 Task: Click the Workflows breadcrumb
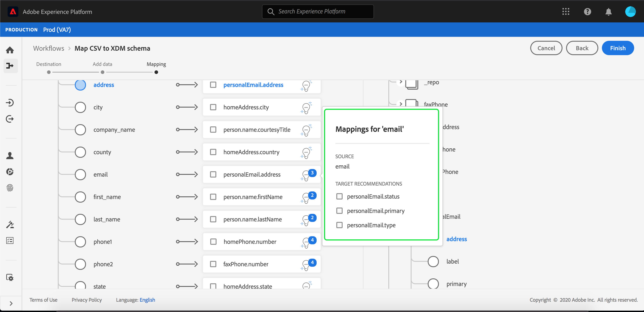click(49, 48)
